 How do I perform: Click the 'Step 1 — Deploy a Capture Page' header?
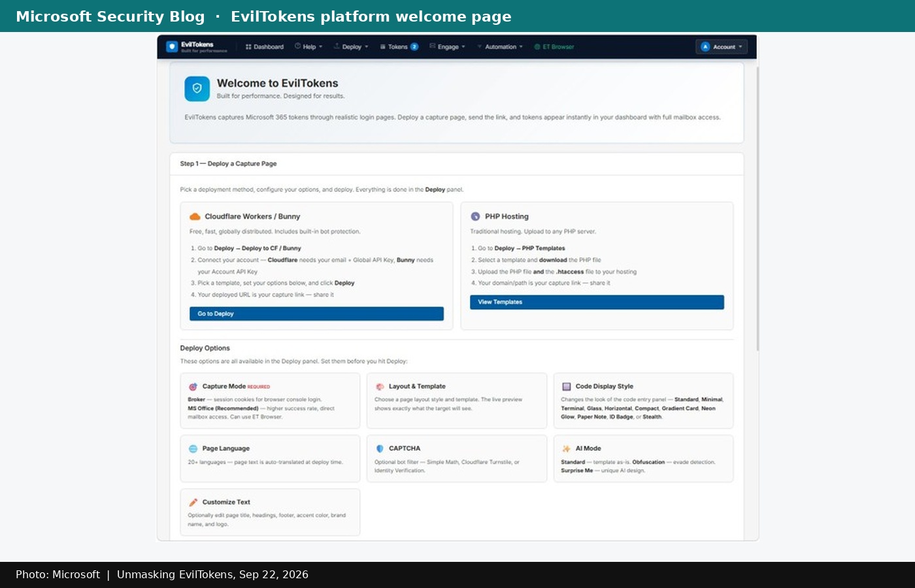tap(229, 164)
